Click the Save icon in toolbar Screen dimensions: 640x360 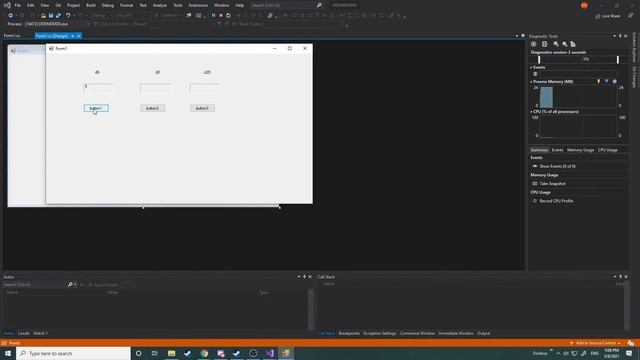(x=51, y=16)
